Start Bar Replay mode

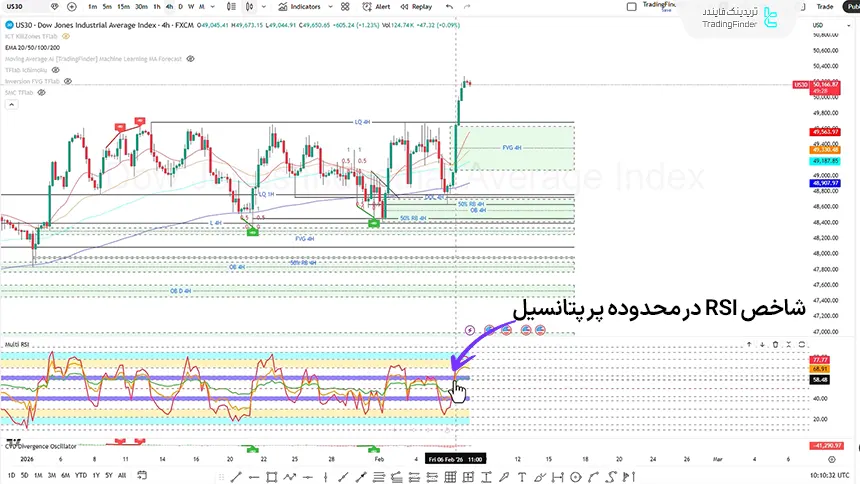click(x=416, y=7)
